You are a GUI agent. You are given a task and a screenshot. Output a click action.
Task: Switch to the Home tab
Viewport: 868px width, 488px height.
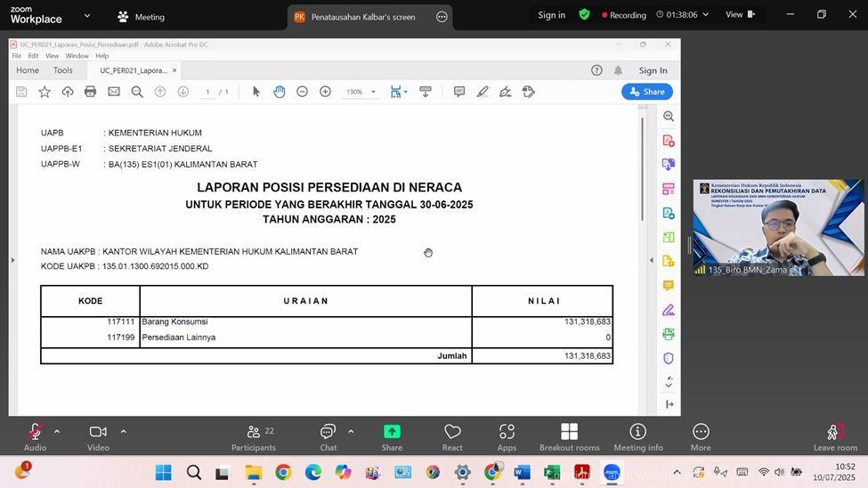pyautogui.click(x=28, y=70)
